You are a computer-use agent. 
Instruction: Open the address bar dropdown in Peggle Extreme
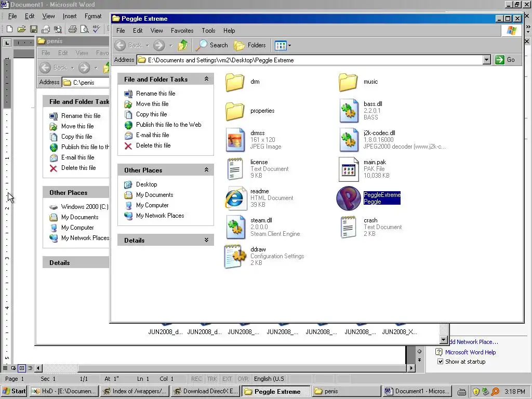[486, 60]
